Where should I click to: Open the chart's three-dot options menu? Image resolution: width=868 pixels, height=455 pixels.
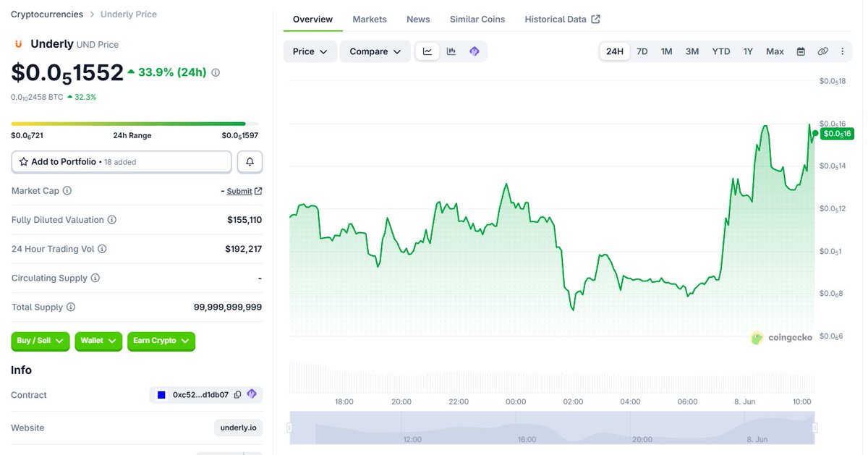[842, 51]
